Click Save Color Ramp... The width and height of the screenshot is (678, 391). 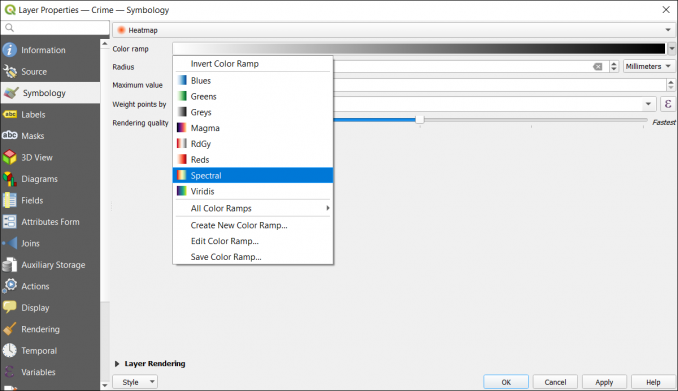click(253, 256)
